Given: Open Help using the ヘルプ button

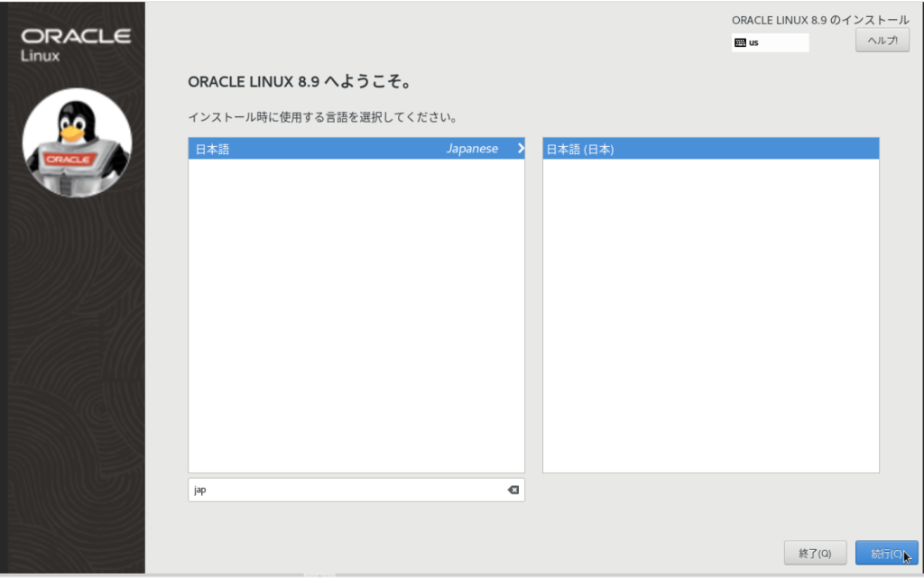Looking at the screenshot, I should pyautogui.click(x=882, y=39).
